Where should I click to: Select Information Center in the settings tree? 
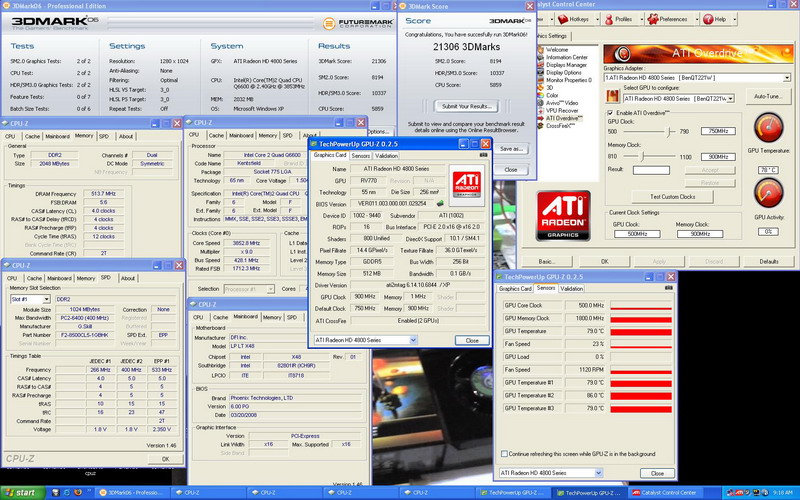566,57
